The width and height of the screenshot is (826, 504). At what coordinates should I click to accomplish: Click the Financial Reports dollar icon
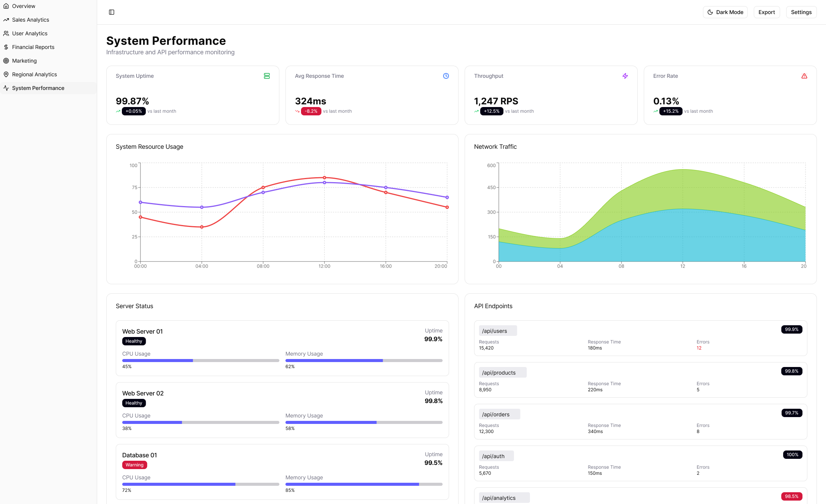point(6,47)
